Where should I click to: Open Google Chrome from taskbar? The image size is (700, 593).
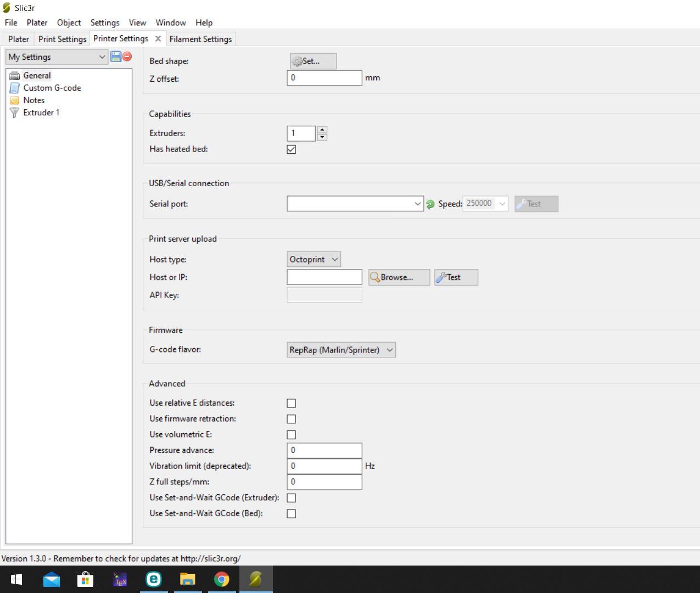coord(222,579)
